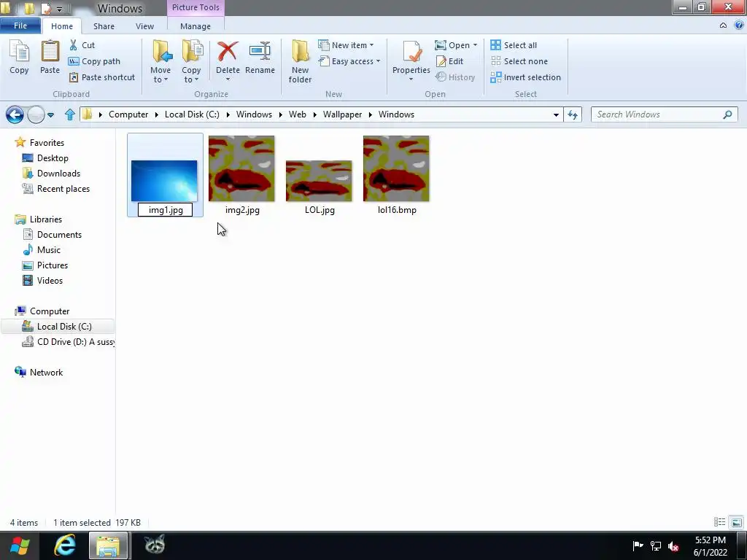Open Internet Explorer from the taskbar
This screenshot has width=747, height=560.
coord(64,545)
